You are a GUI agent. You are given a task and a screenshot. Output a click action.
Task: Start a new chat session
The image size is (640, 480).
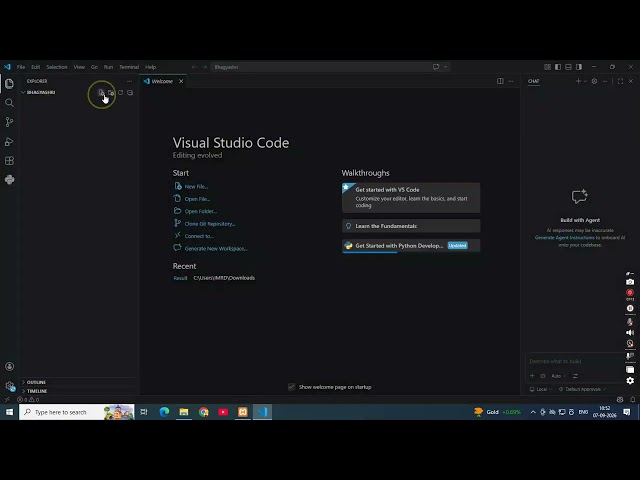pos(578,81)
